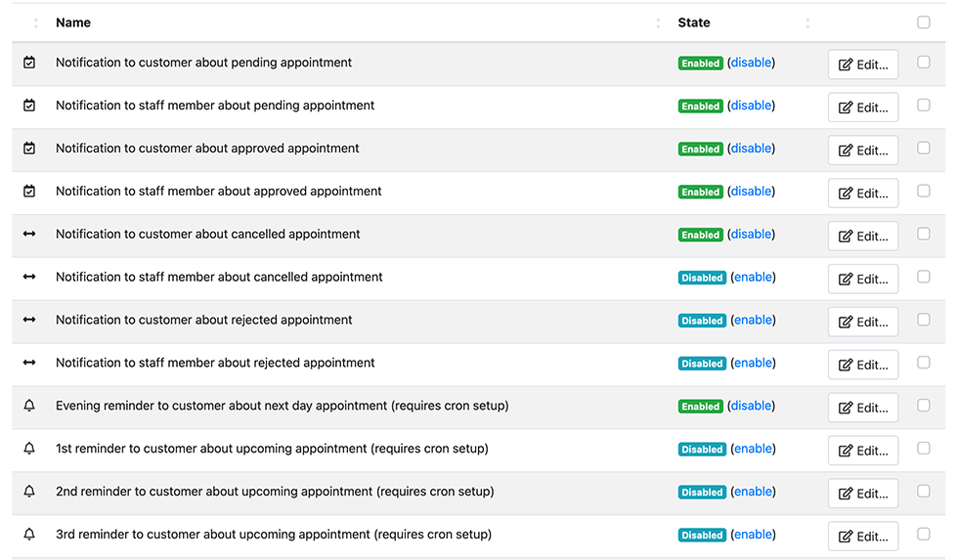Click bell icon beside evening reminder notification

click(29, 407)
